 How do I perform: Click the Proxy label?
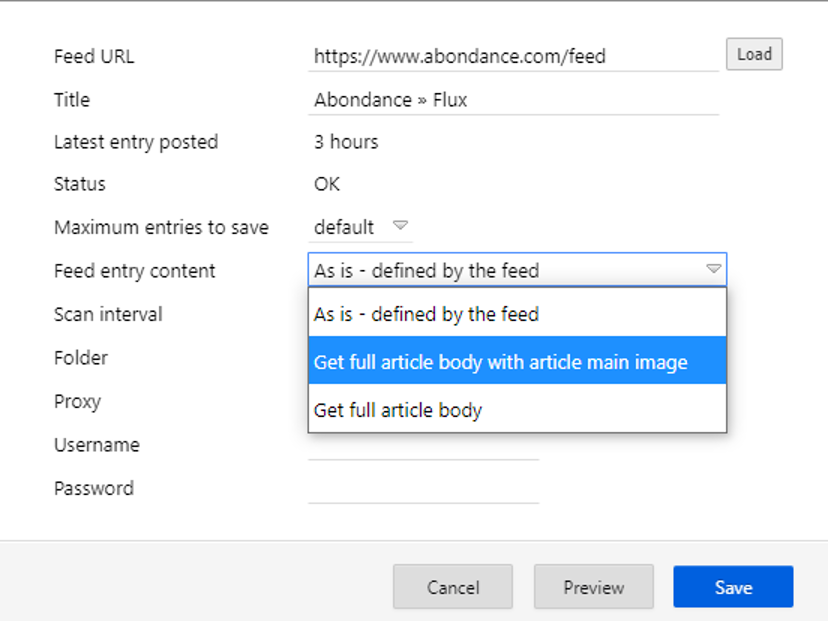pos(78,402)
